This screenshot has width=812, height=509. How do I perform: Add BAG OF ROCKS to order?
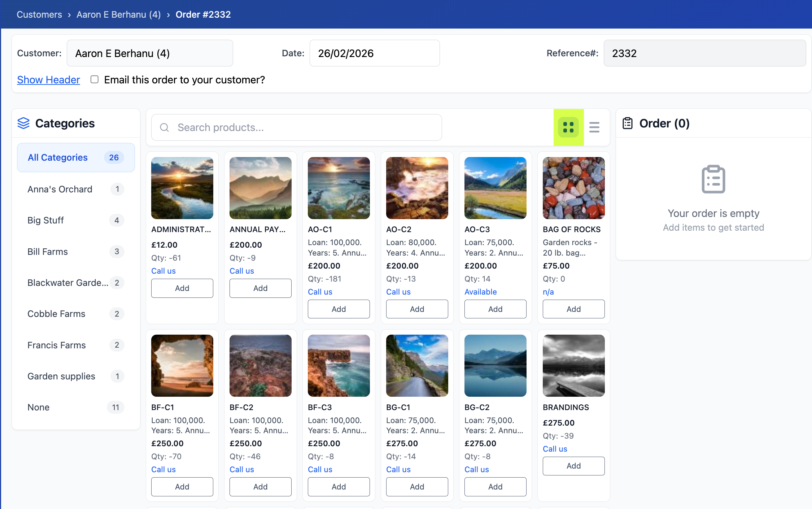[573, 309]
